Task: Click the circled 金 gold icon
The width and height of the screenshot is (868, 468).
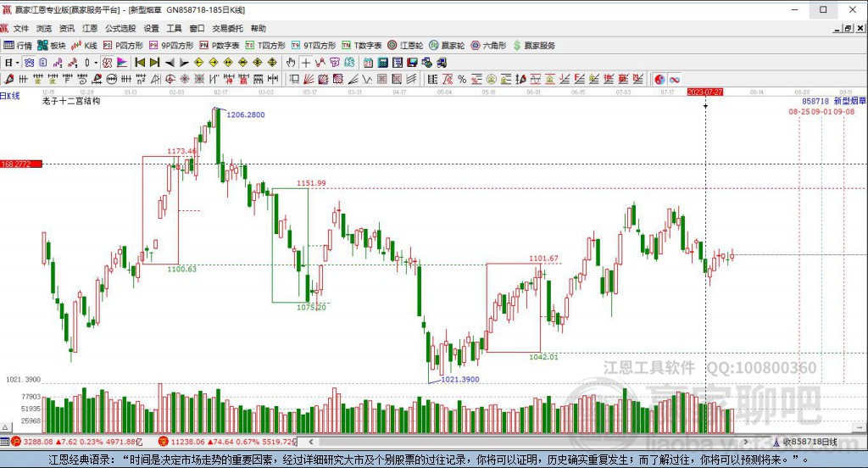Action: (491, 79)
